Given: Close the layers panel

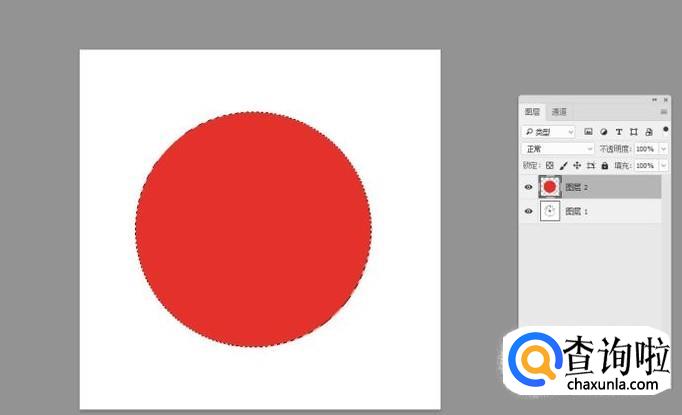Looking at the screenshot, I should tap(665, 100).
